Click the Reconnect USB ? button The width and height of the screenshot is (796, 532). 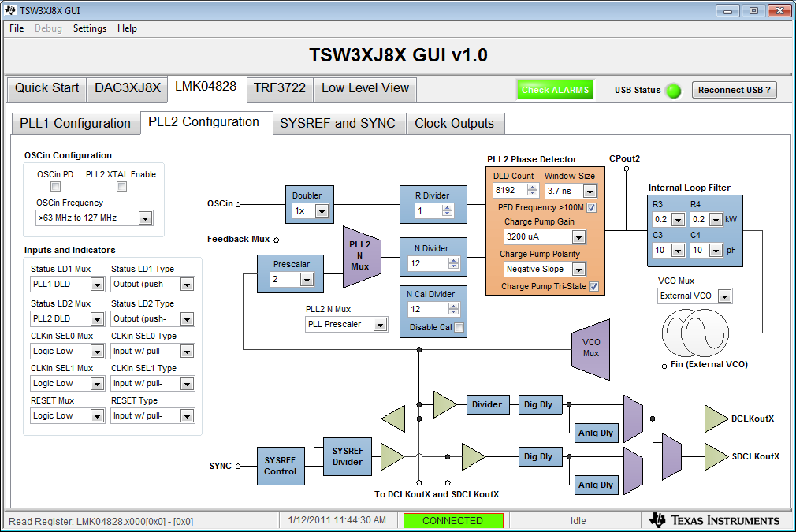(734, 90)
